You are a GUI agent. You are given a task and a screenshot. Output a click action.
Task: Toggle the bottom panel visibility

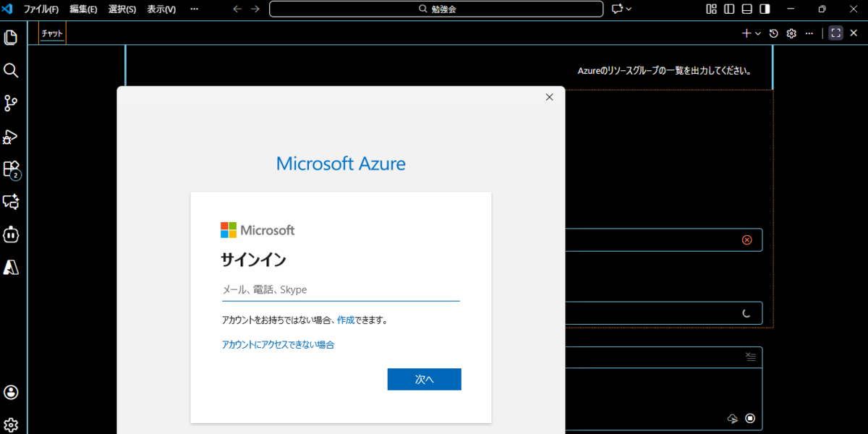747,9
